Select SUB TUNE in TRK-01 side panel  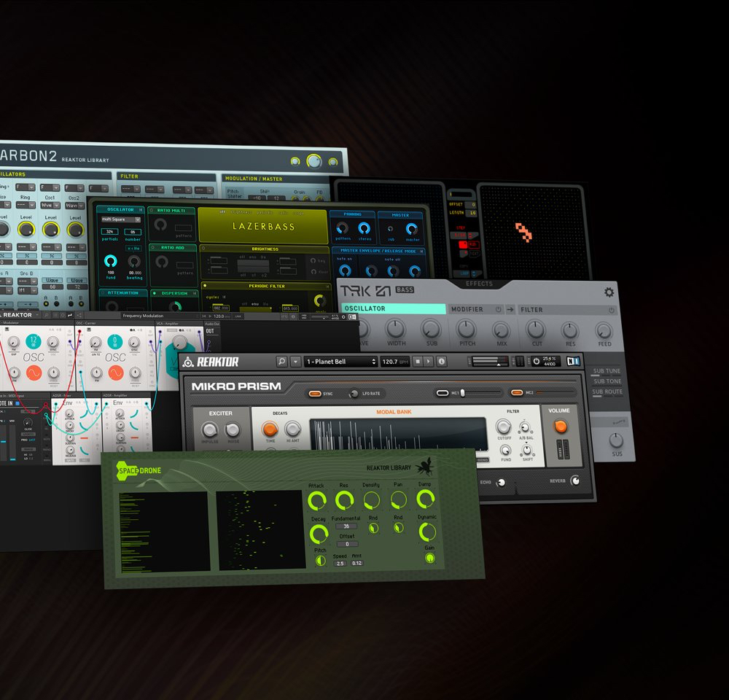pos(607,371)
